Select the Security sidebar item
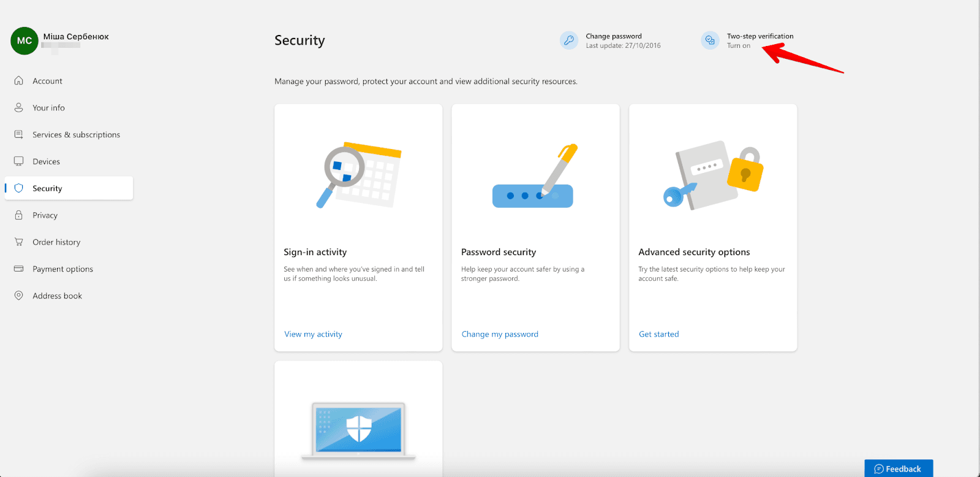Viewport: 980px width, 477px height. click(69, 188)
